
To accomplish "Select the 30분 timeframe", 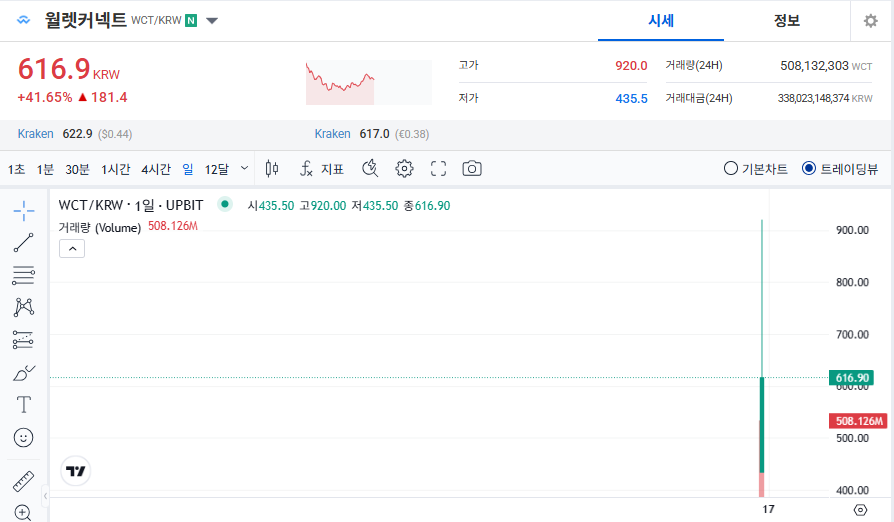I will point(78,169).
